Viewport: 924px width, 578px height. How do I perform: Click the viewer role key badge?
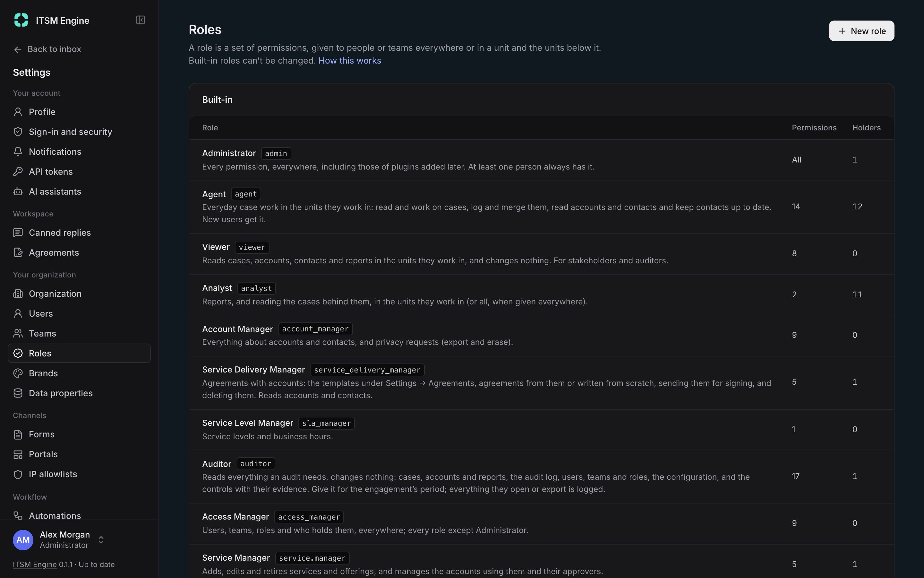[252, 247]
